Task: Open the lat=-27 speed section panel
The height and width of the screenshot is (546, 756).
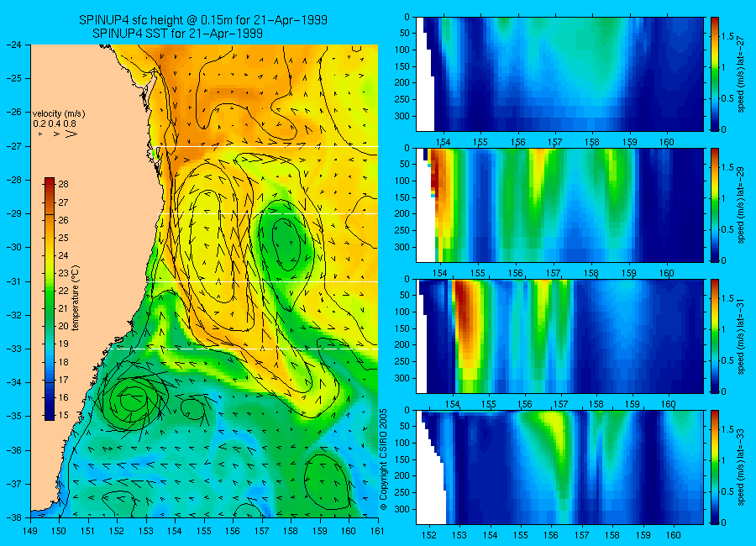Action: click(x=559, y=74)
